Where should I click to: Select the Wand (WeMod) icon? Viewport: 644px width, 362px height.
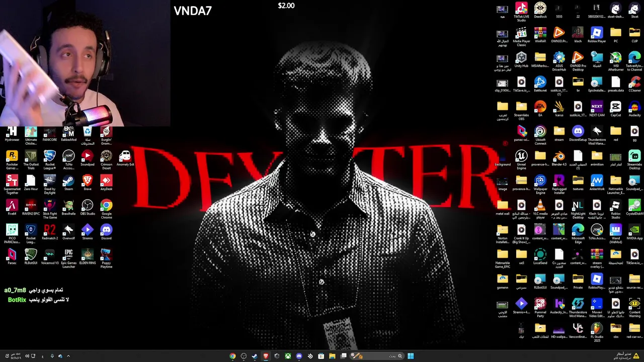coord(616,234)
